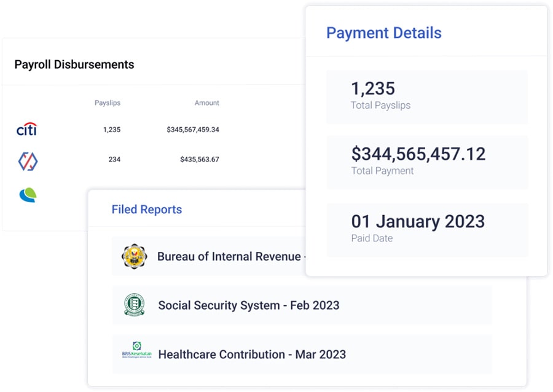Click the 1,235 Total Payslips value
The image size is (553, 392).
tap(373, 88)
